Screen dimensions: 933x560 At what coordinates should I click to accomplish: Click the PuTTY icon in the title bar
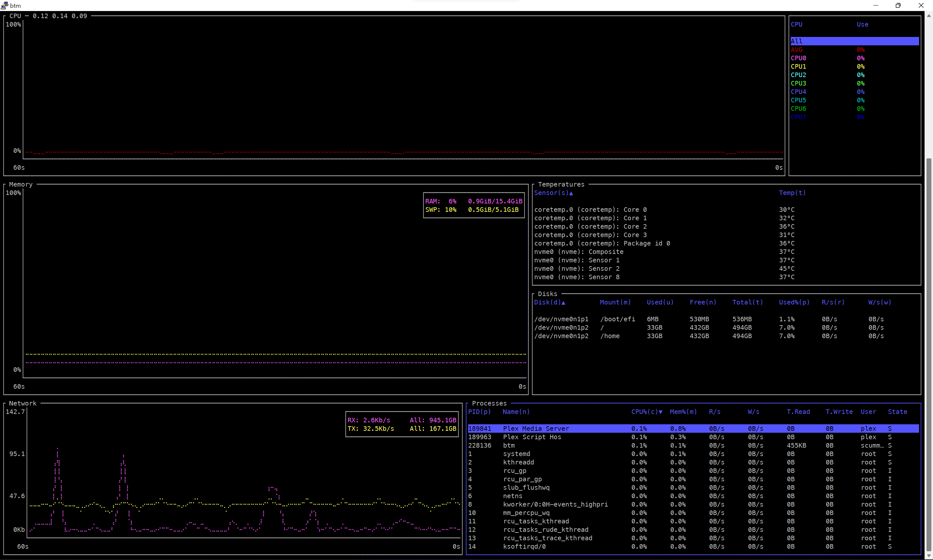tap(5, 5)
